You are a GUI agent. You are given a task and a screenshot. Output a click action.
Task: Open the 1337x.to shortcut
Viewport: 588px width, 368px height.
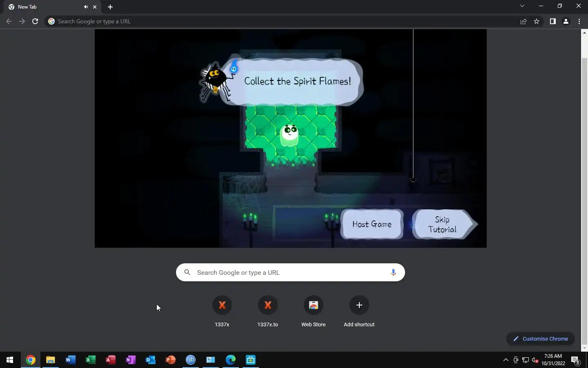point(268,312)
